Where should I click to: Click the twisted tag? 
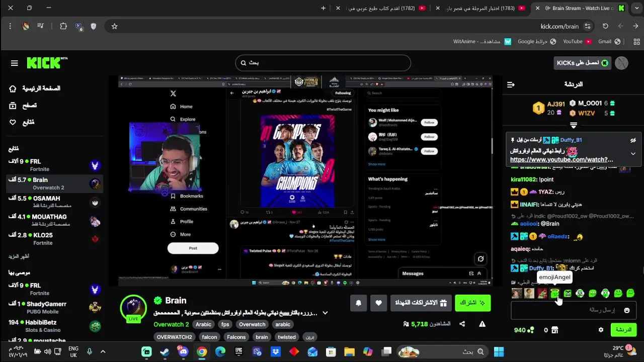coord(287,337)
